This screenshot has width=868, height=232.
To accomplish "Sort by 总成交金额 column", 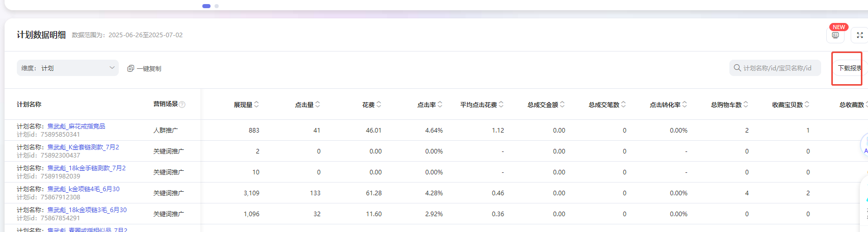I will tap(563, 105).
